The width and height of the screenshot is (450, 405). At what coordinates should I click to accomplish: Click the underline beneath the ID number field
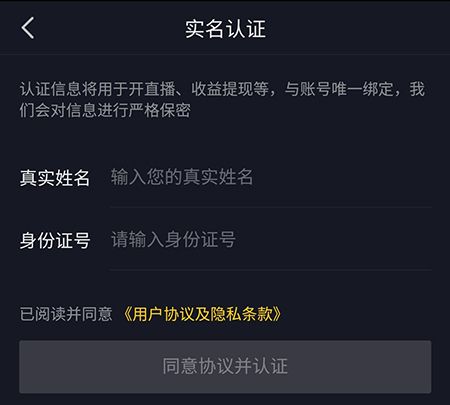(271, 270)
